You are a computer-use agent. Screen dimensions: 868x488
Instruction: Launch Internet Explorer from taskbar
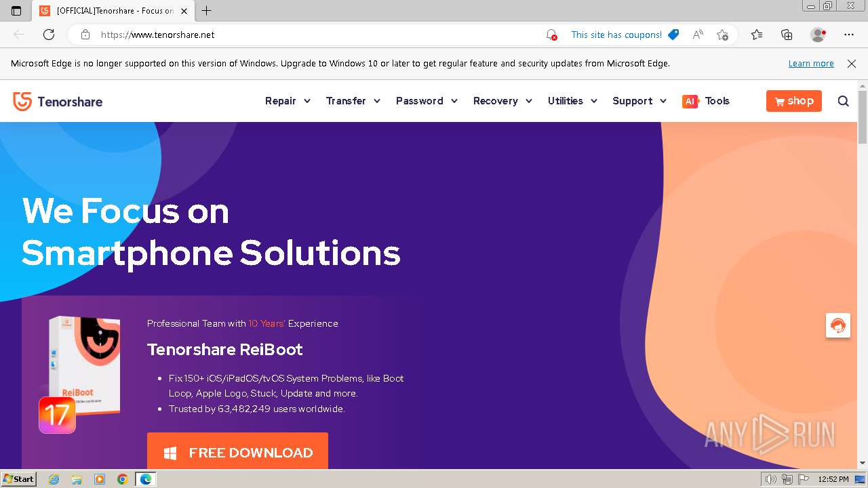pyautogui.click(x=54, y=479)
